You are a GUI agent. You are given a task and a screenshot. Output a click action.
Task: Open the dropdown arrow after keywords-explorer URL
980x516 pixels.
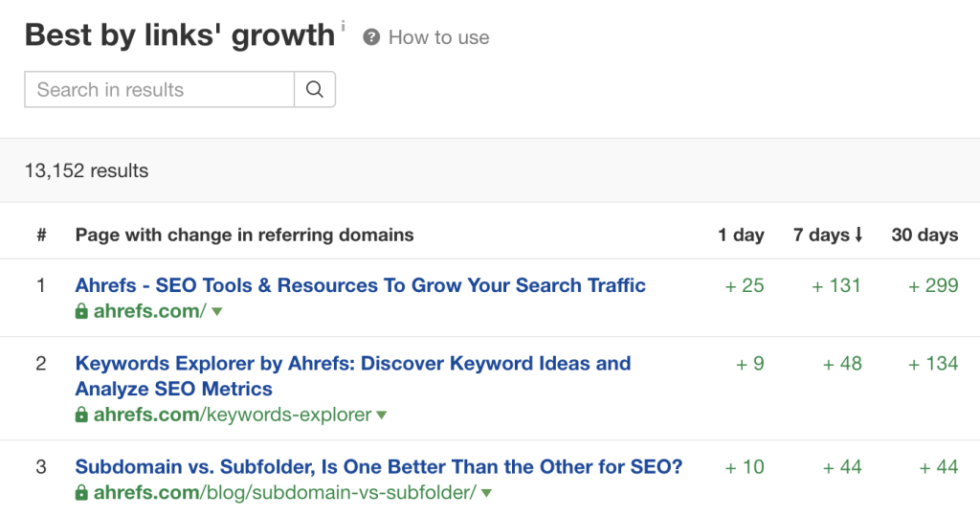point(382,415)
